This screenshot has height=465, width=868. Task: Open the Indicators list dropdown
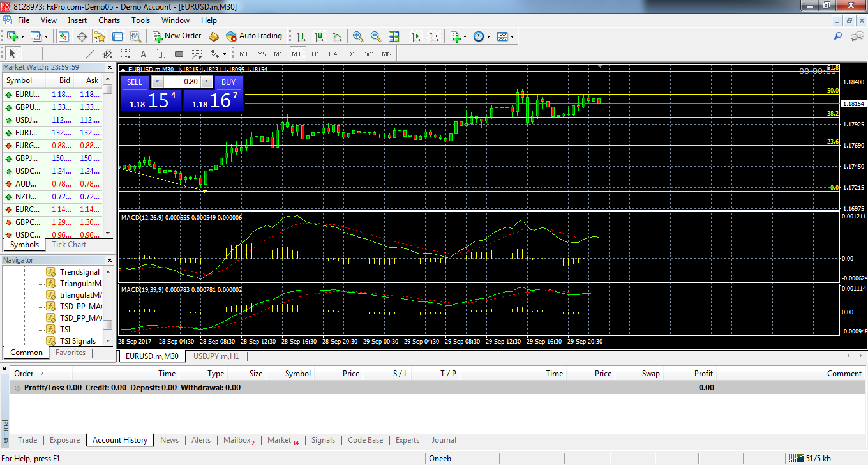coord(458,36)
